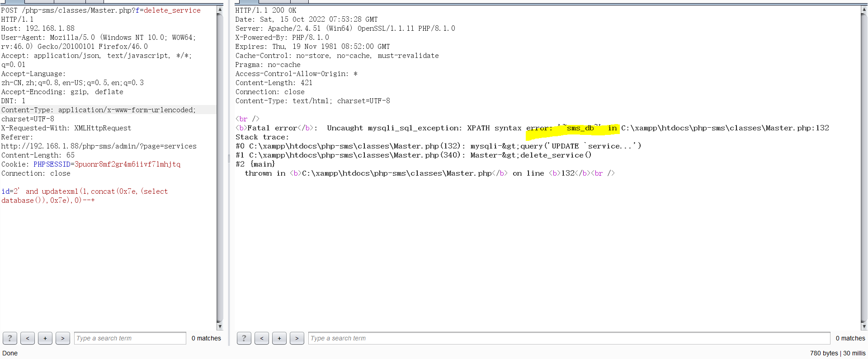Image resolution: width=868 pixels, height=359 pixels.
Task: Click the Server: Apache/2.4.51 header
Action: point(345,29)
